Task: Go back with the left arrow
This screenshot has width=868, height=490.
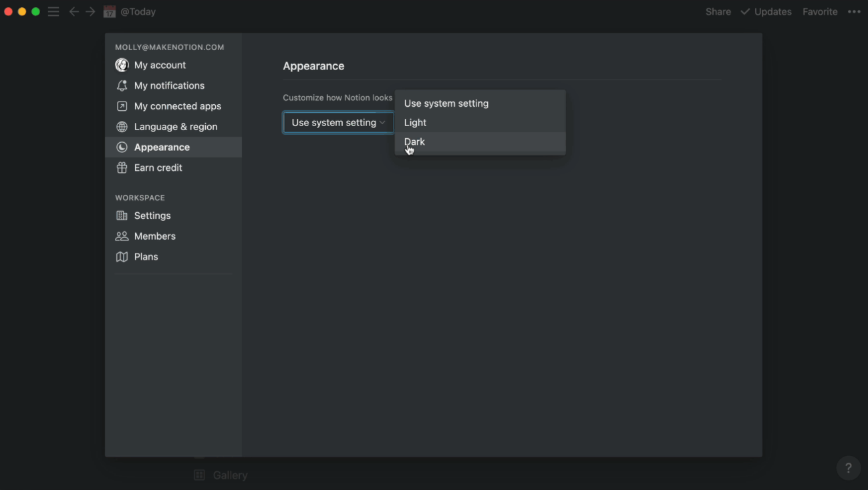Action: (x=74, y=12)
